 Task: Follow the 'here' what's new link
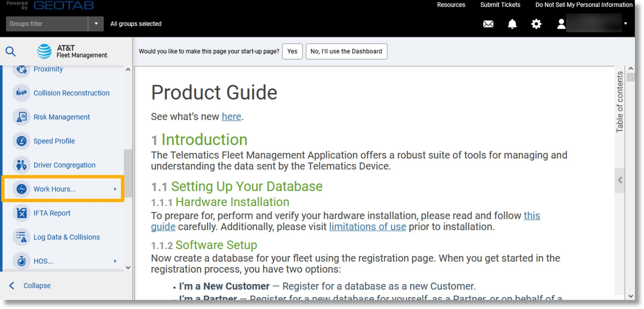point(231,117)
